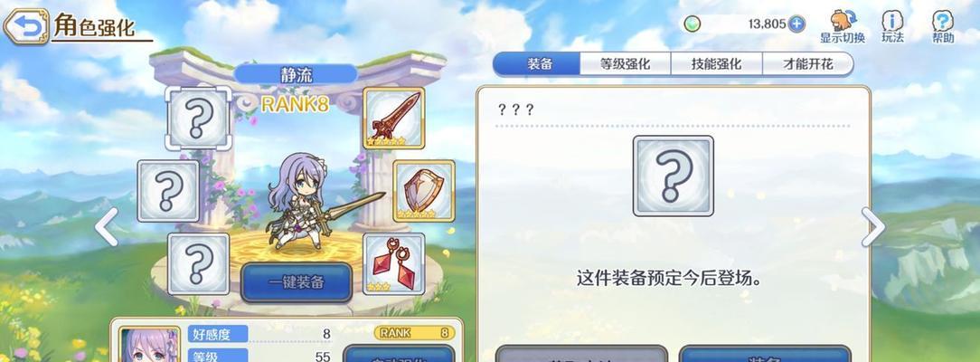Switch to the 装备 equipment tab
Image resolution: width=980 pixels, height=362 pixels.
tap(538, 63)
